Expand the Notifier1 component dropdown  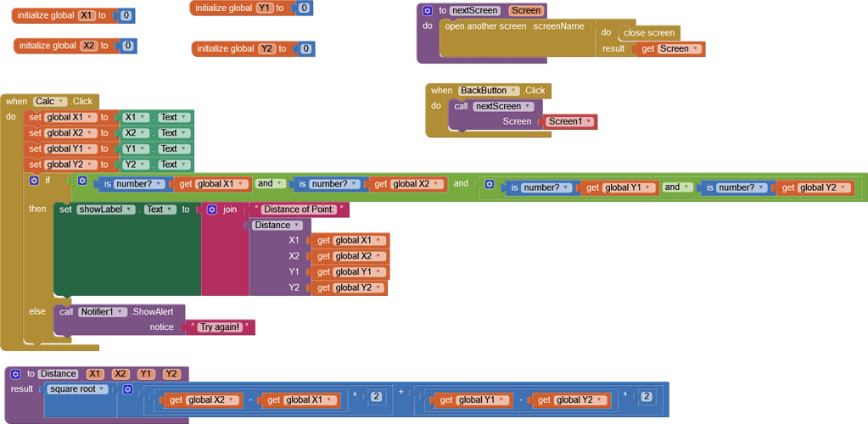[121, 312]
